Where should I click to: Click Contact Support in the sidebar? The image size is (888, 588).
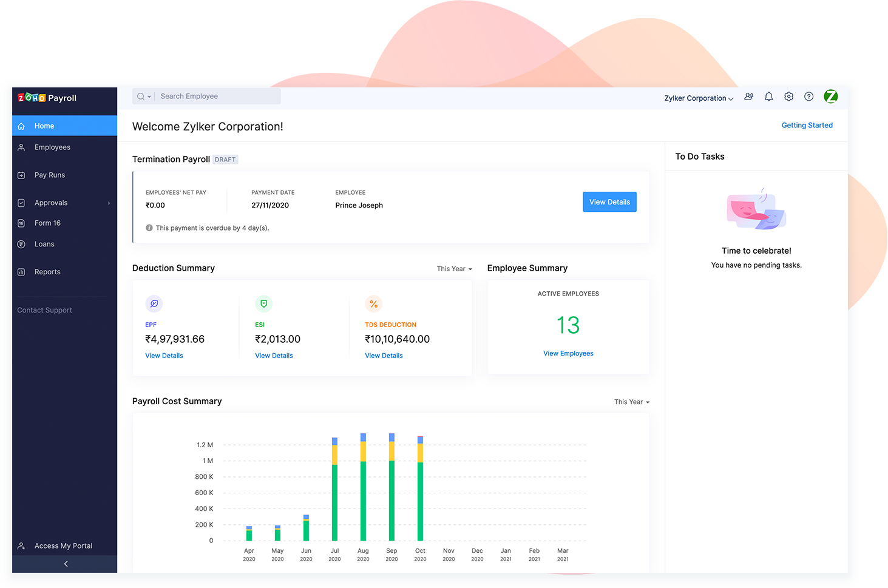44,310
